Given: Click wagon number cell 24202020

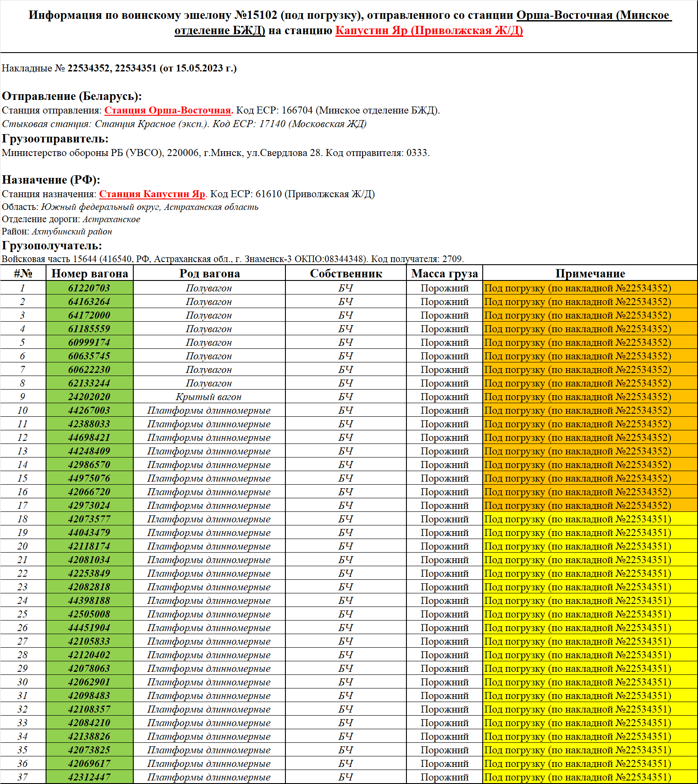Looking at the screenshot, I should pyautogui.click(x=89, y=397).
